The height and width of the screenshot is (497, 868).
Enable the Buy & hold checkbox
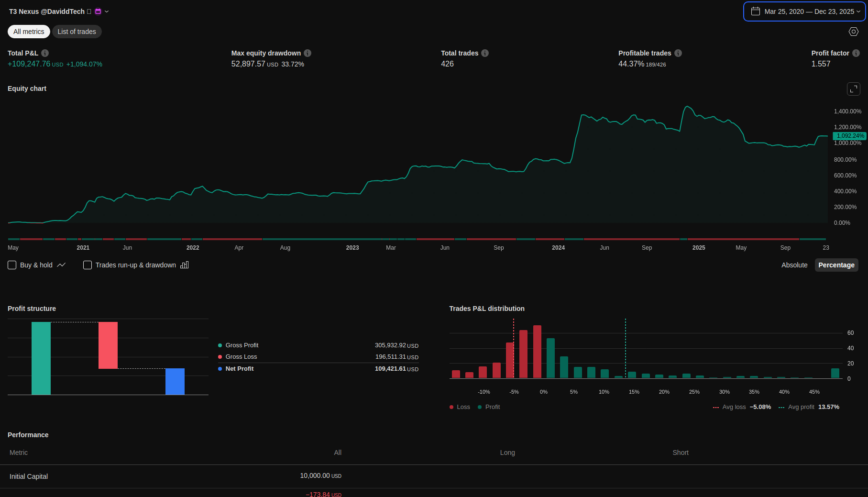[12, 265]
